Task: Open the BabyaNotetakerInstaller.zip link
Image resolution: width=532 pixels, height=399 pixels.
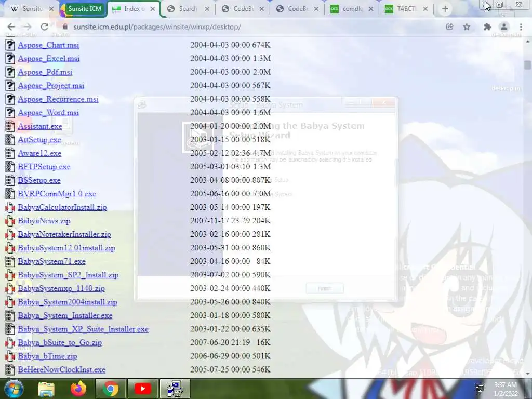Action: point(64,234)
